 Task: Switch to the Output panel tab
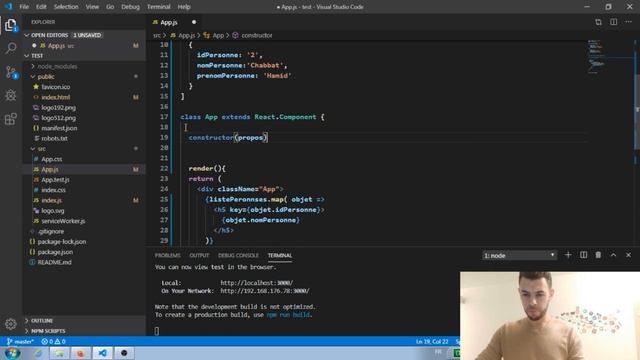point(199,256)
